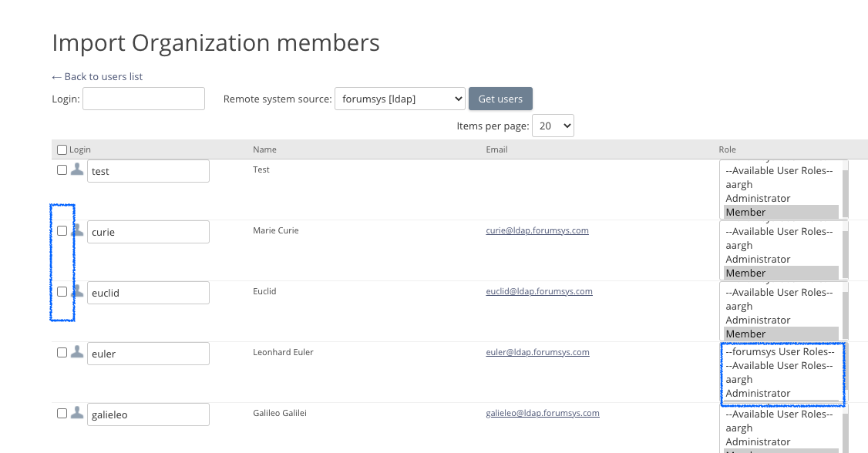The image size is (868, 453).
Task: Click the user icon beside test login
Action: point(77,170)
